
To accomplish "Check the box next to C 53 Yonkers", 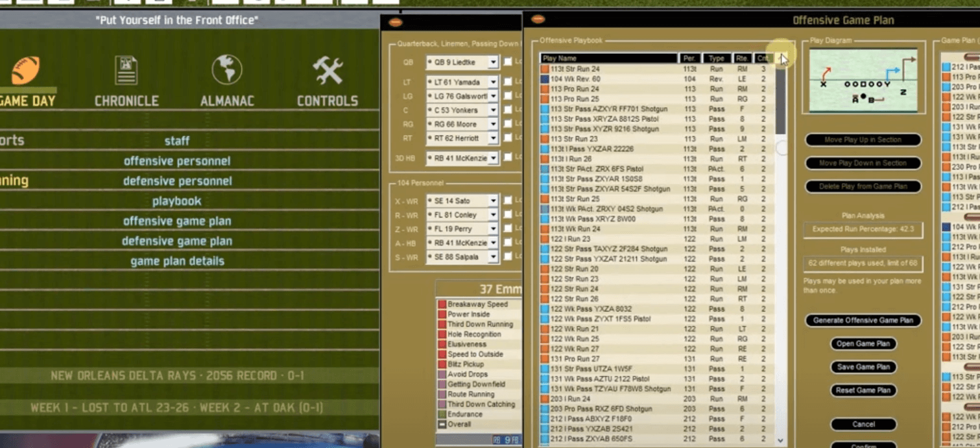I will point(508,110).
